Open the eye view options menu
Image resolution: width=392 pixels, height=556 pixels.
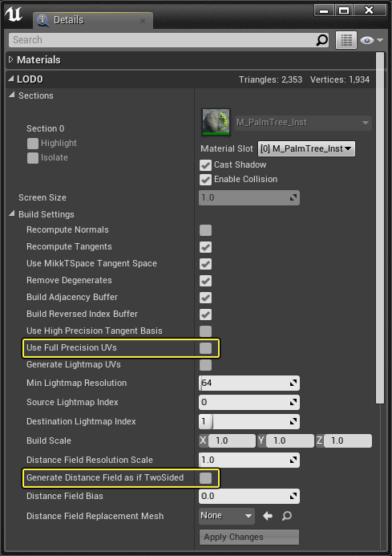point(371,40)
